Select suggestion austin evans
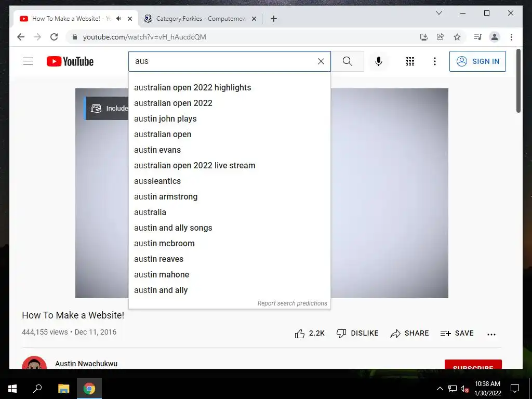The height and width of the screenshot is (399, 532). (x=230, y=150)
